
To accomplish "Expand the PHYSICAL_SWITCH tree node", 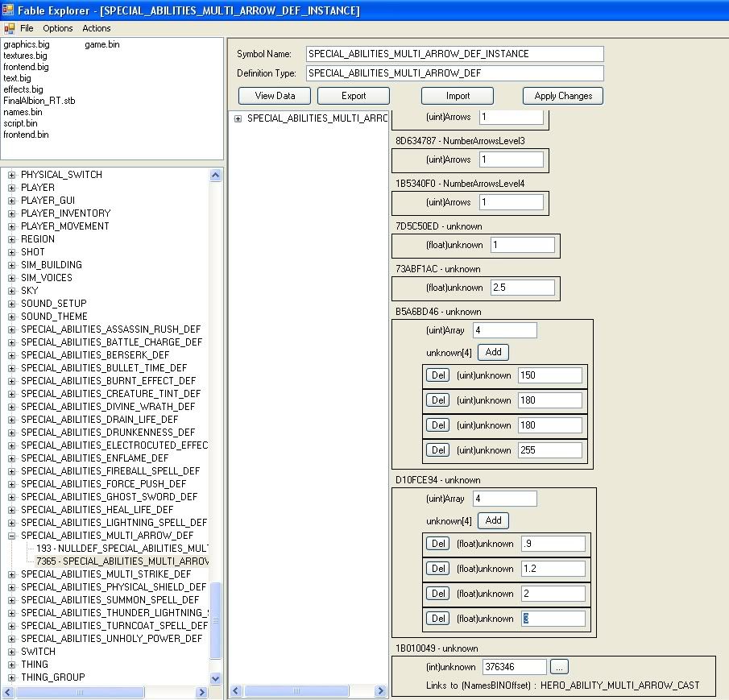I will [11, 175].
